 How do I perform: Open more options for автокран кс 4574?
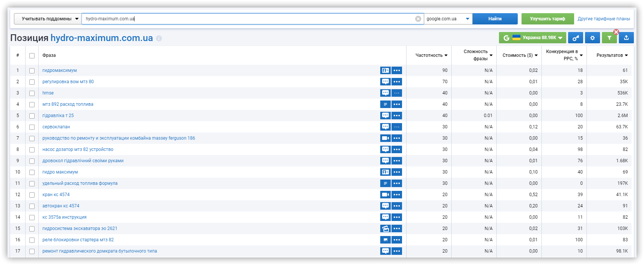pyautogui.click(x=397, y=206)
